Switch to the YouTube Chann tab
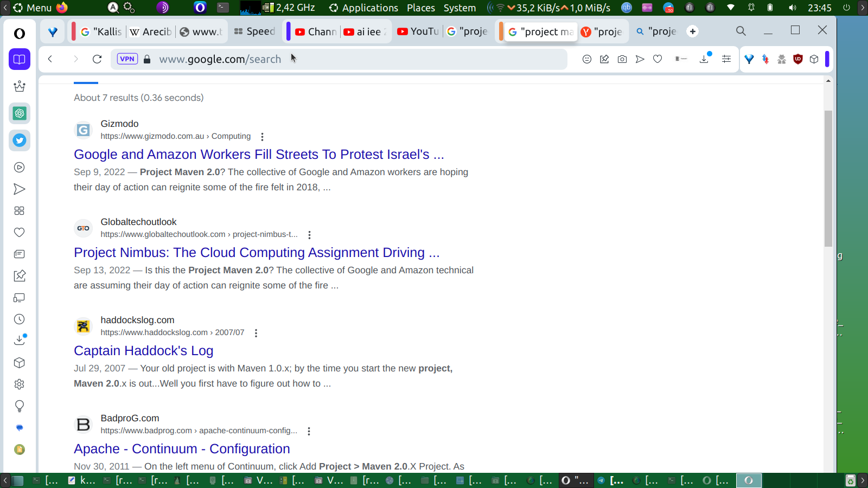The height and width of the screenshot is (488, 868). (316, 31)
